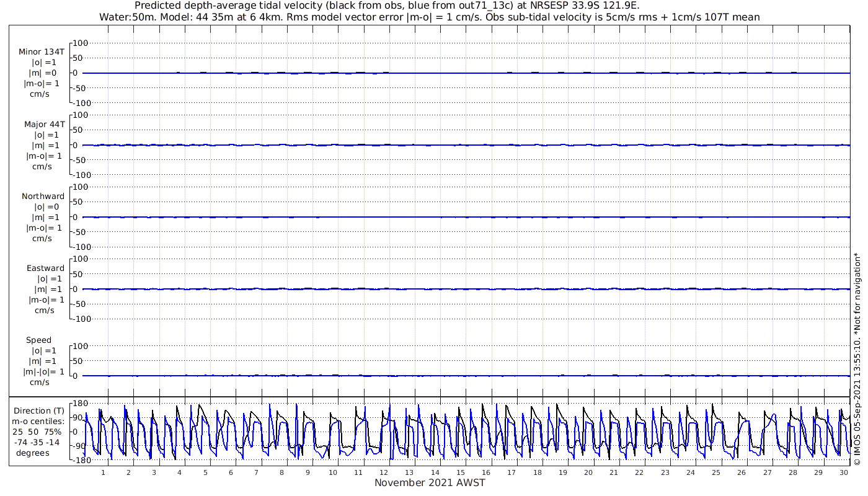Click the '100' tick of the Minor 134T panel
868x496 pixels.
tap(82, 43)
